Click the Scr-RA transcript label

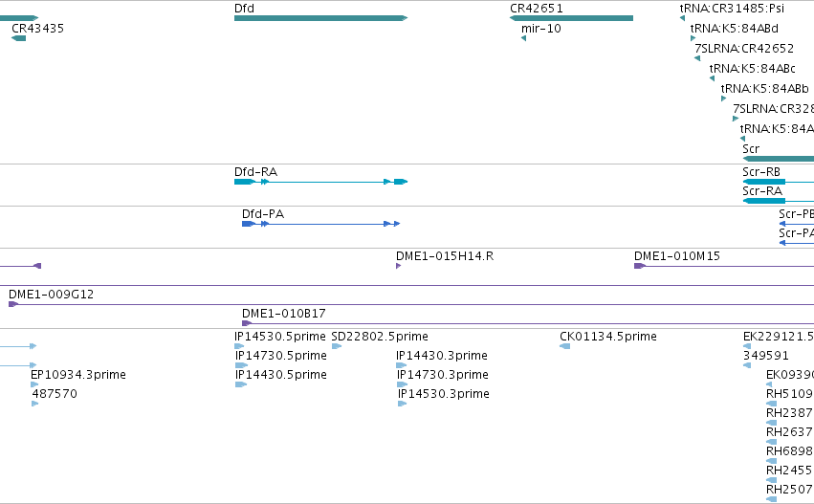[762, 191]
